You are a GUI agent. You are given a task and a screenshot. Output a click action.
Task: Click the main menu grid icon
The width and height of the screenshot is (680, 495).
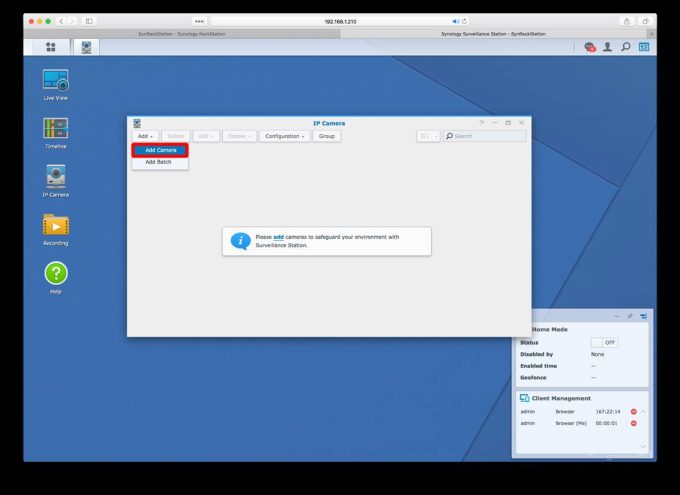click(51, 47)
